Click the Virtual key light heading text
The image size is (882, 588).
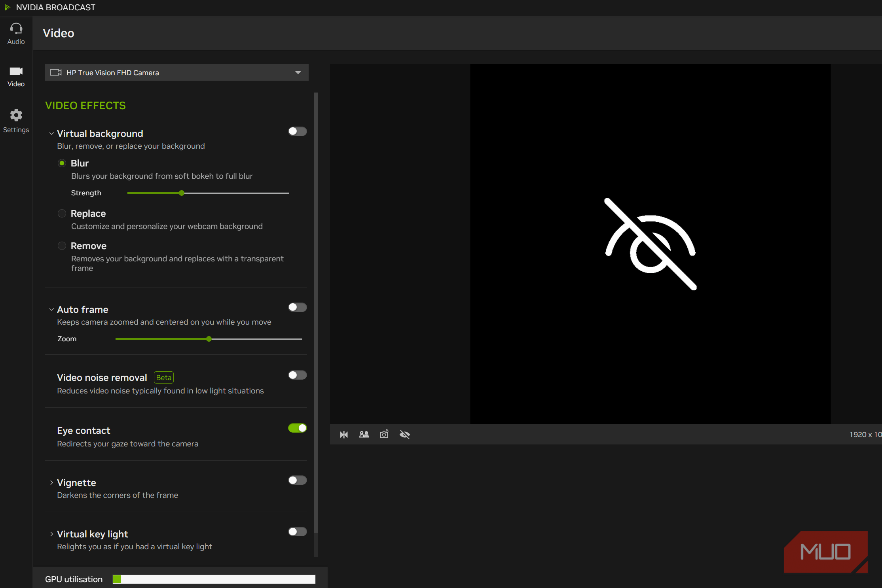(x=93, y=534)
